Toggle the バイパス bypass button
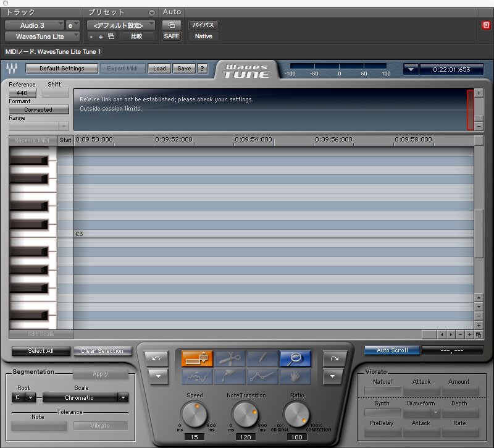This screenshot has width=494, height=448. point(203,25)
